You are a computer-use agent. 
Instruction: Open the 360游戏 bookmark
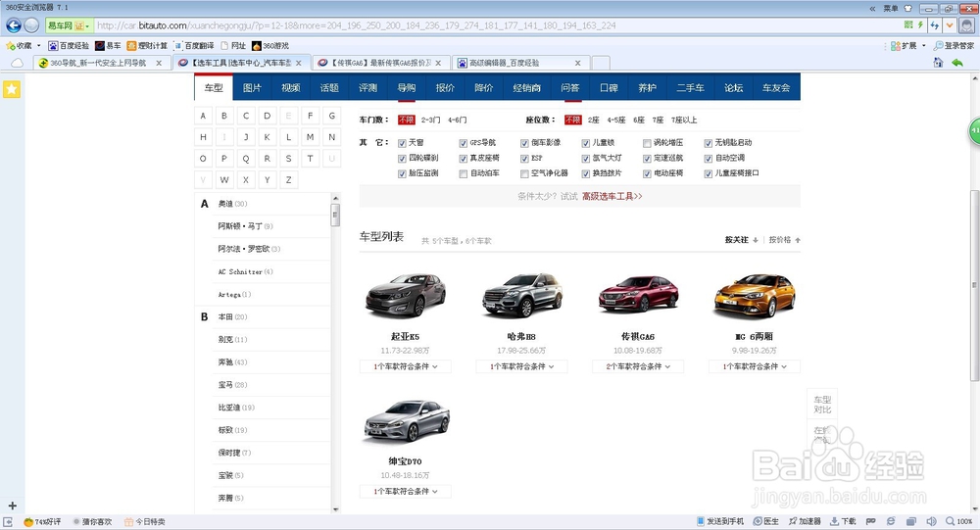click(x=270, y=46)
